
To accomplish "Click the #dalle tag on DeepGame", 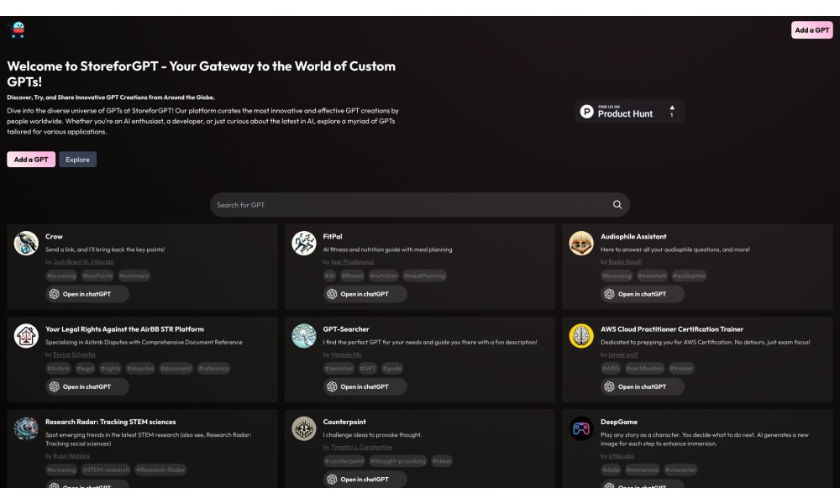I will (611, 470).
